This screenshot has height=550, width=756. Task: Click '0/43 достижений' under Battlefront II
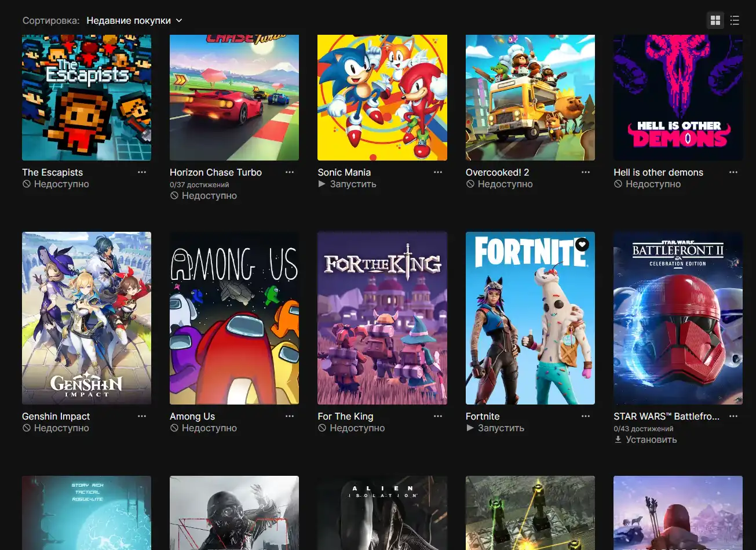[643, 428]
